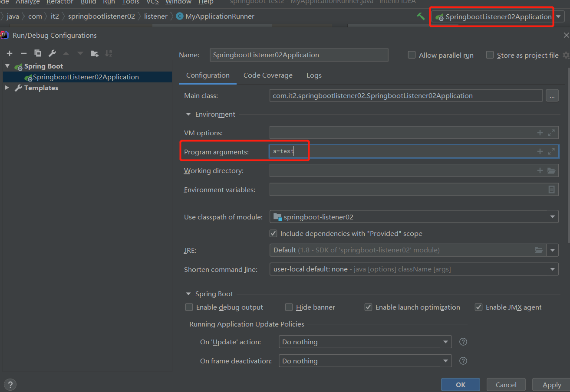Expand the Templates tree node
Image resolution: width=570 pixels, height=392 pixels.
click(x=7, y=88)
